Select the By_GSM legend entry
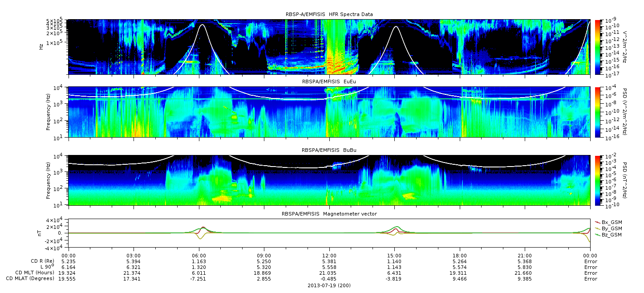 pos(609,228)
